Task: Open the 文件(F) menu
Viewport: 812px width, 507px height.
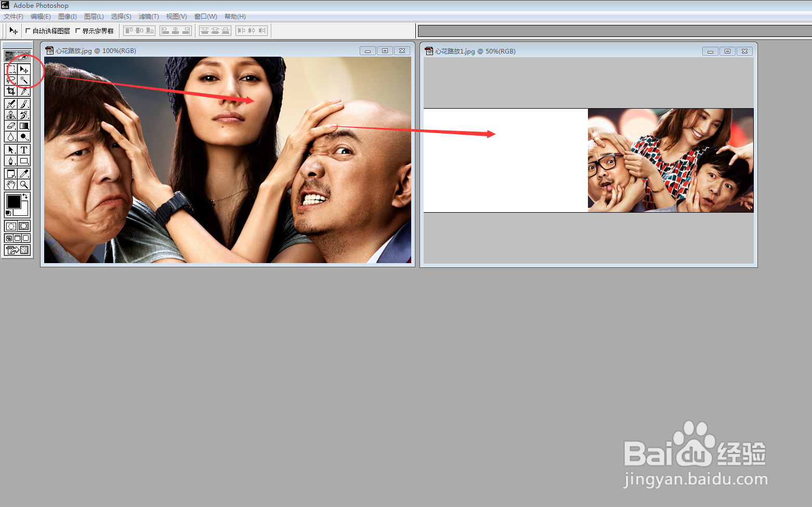Action: tap(14, 17)
